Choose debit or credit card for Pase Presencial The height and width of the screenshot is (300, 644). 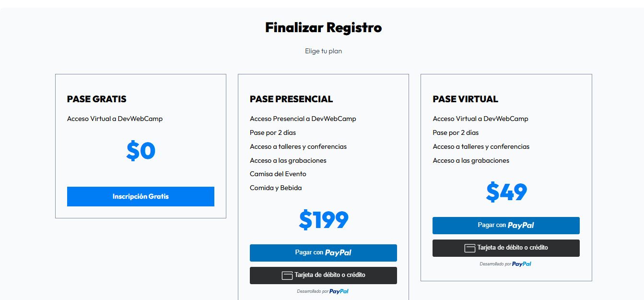323,275
